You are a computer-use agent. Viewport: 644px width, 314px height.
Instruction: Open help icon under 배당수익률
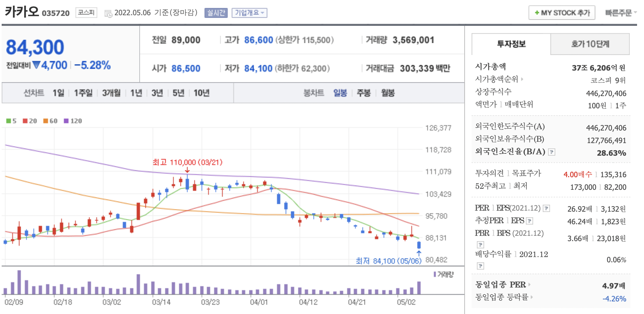tap(480, 266)
